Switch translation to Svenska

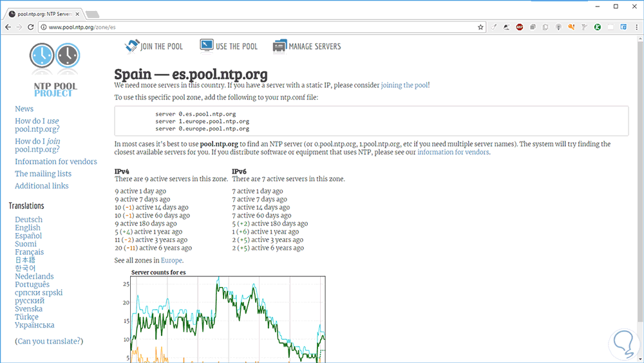point(29,309)
